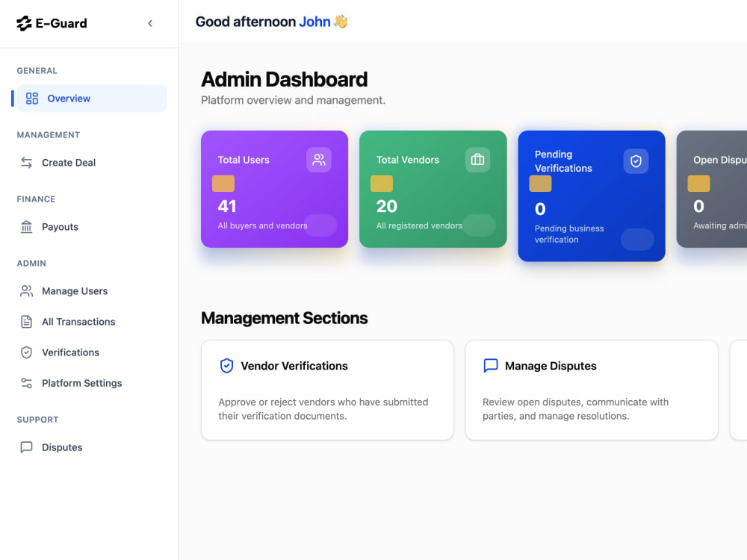The image size is (747, 560).
Task: Click the yellow chip on Open Disputes card
Action: tap(699, 184)
